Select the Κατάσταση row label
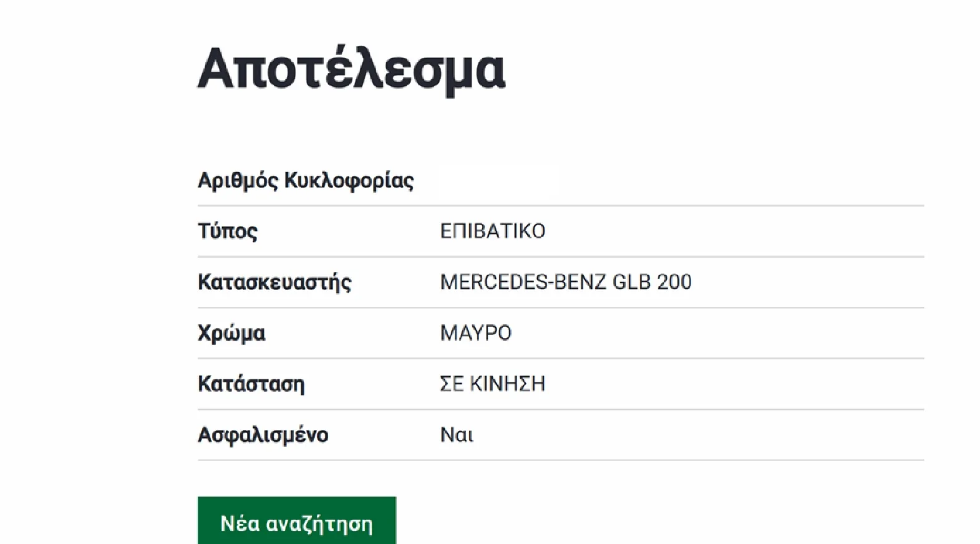Viewport: 980px width, 544px height. coord(250,384)
